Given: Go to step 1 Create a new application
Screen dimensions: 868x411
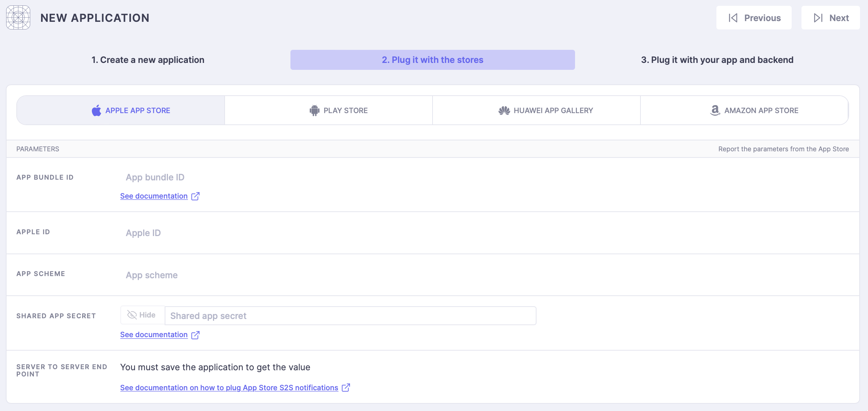Looking at the screenshot, I should tap(148, 60).
